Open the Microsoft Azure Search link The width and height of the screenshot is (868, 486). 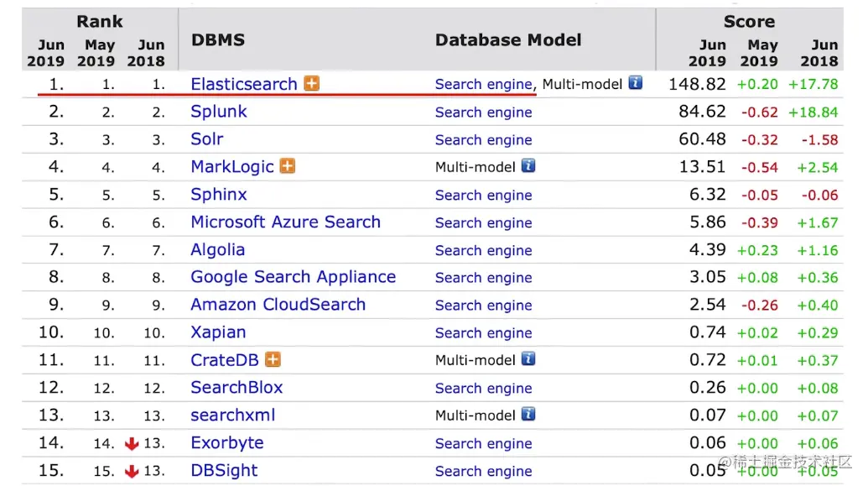pos(286,222)
